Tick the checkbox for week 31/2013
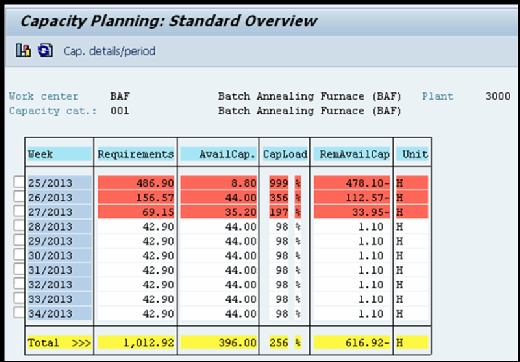The image size is (520, 362). tap(19, 269)
